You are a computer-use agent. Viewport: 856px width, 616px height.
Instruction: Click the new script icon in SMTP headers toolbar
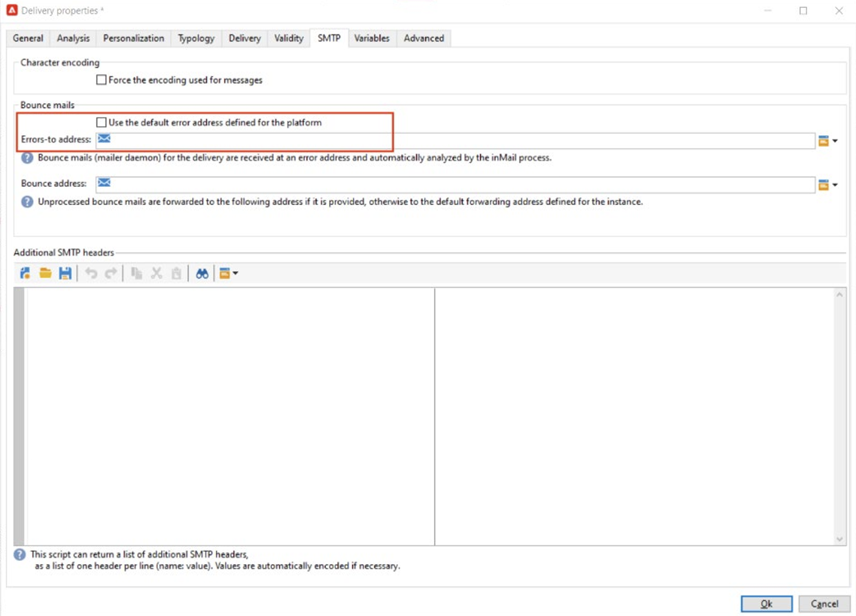pos(25,273)
